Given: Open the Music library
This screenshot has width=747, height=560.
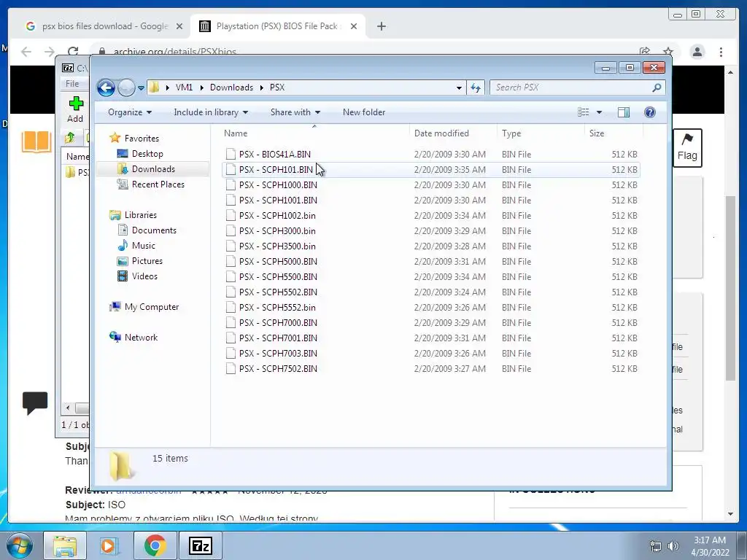Looking at the screenshot, I should (x=143, y=246).
